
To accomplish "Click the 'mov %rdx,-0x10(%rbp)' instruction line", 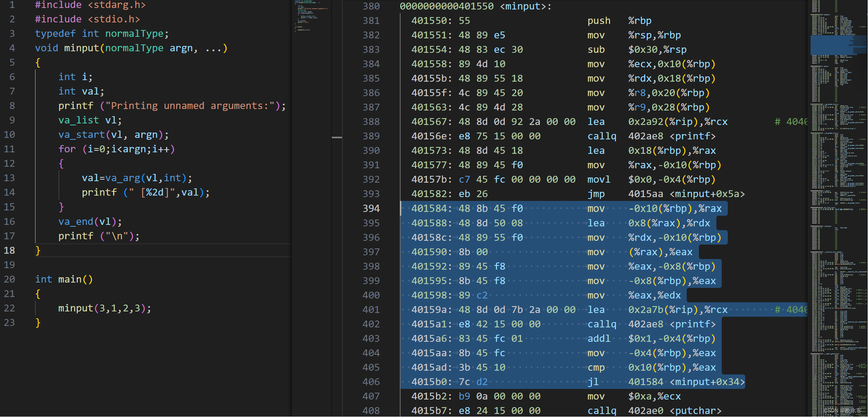I will [566, 237].
